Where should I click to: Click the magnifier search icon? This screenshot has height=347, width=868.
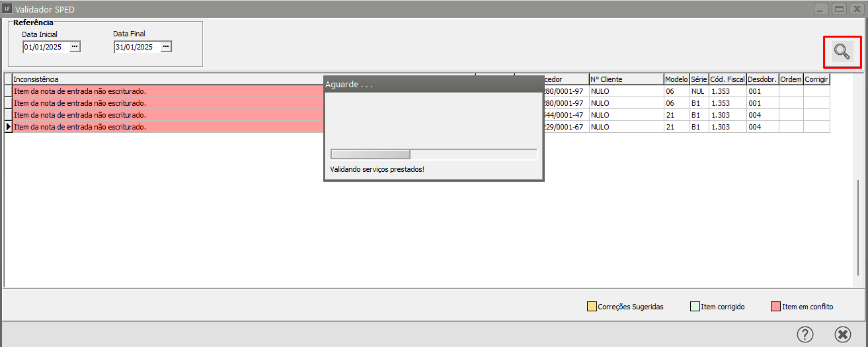click(842, 52)
